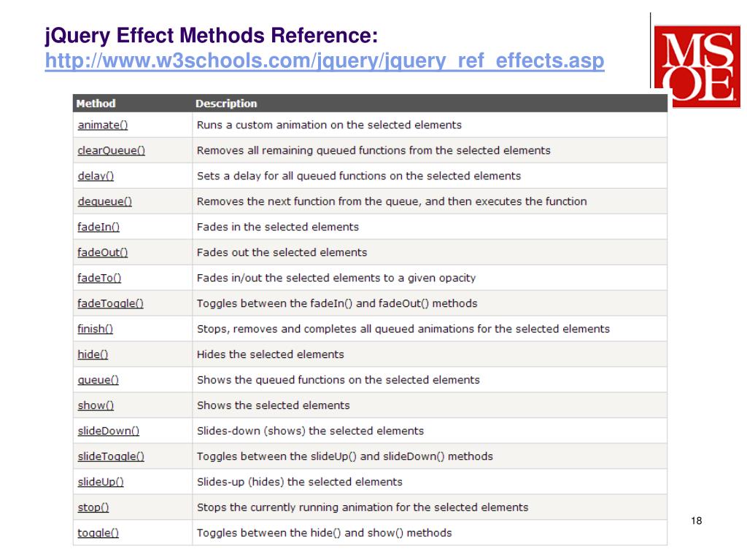Image resolution: width=747 pixels, height=560 pixels.
Task: Select description 'Hides the selected elements'
Action: (270, 355)
